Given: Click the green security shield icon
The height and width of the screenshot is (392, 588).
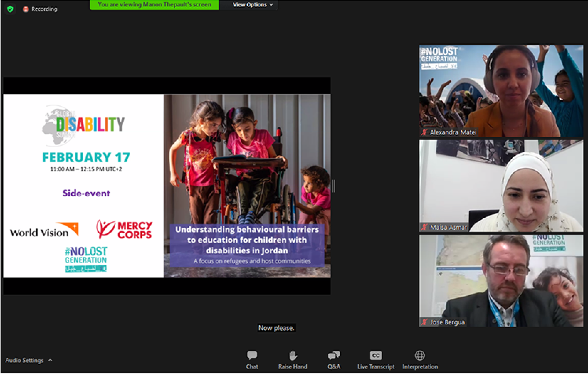Looking at the screenshot, I should tap(10, 9).
